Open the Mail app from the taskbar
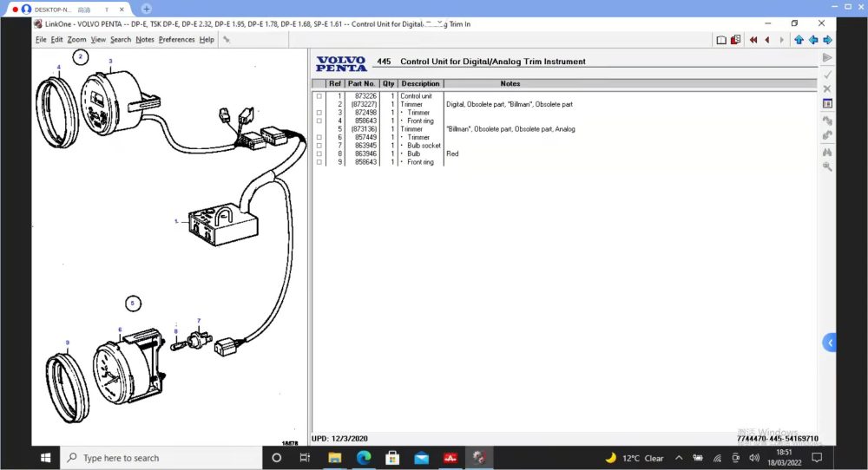Screen dimensions: 868x470 (x=421, y=458)
